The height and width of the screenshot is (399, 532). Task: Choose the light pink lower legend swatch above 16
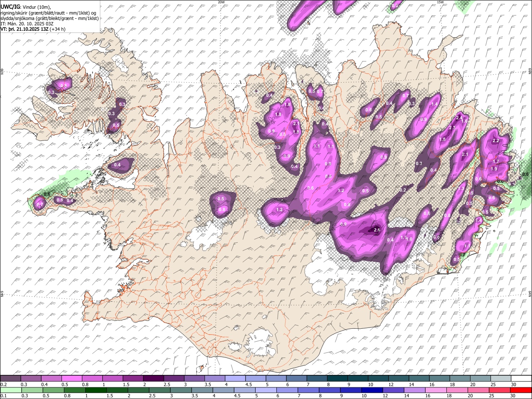point(436,390)
